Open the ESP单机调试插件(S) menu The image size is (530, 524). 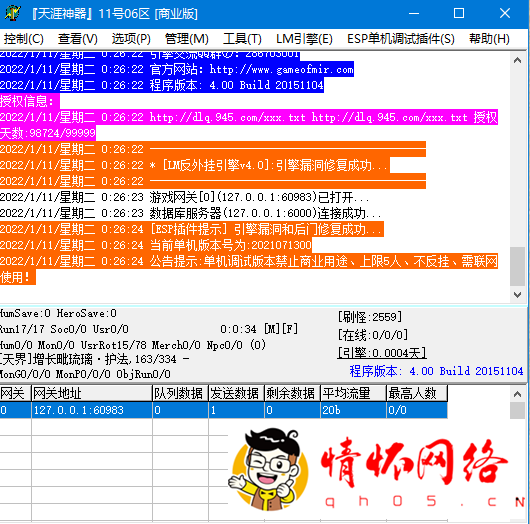click(x=401, y=39)
